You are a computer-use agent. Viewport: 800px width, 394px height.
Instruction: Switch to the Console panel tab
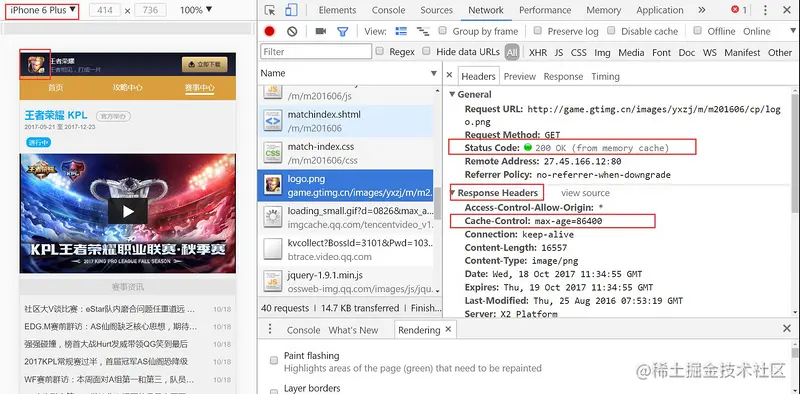click(388, 10)
